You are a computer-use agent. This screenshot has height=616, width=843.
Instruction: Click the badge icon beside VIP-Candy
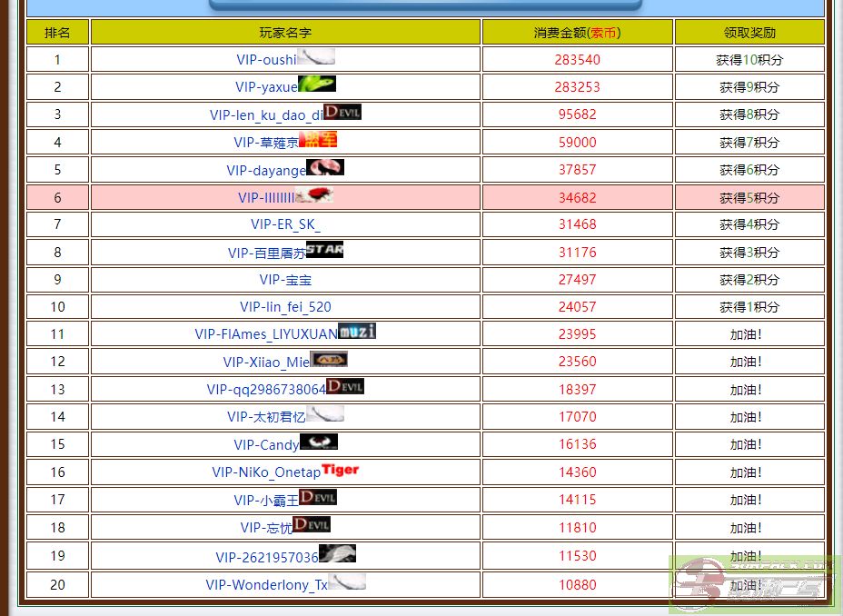(x=318, y=442)
